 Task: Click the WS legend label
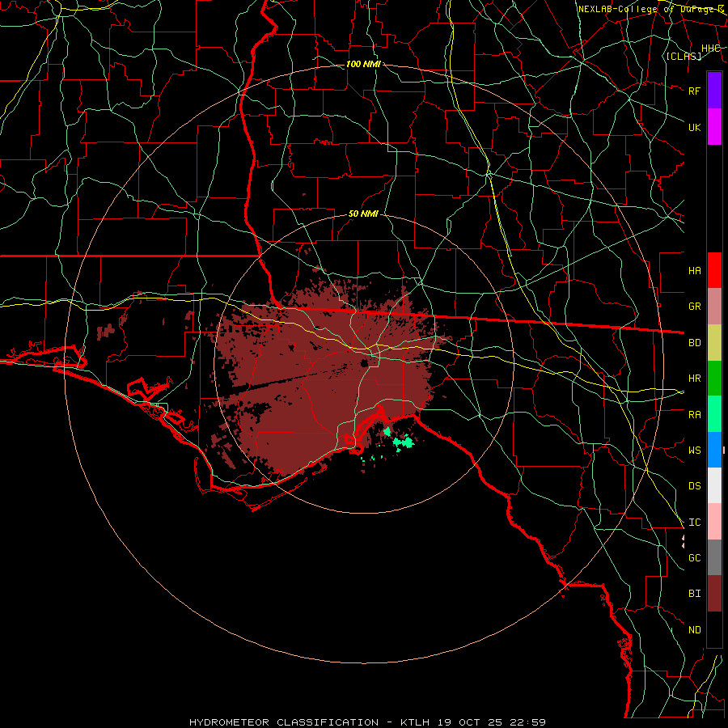(694, 451)
